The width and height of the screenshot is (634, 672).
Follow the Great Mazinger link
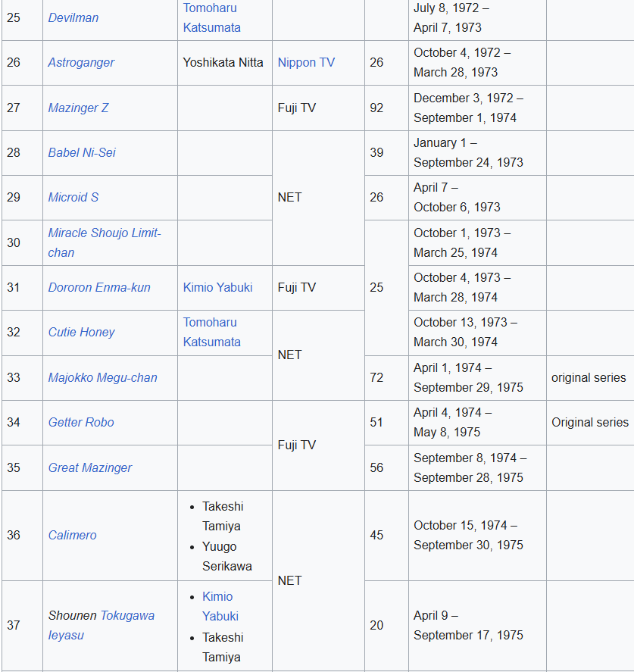[90, 467]
